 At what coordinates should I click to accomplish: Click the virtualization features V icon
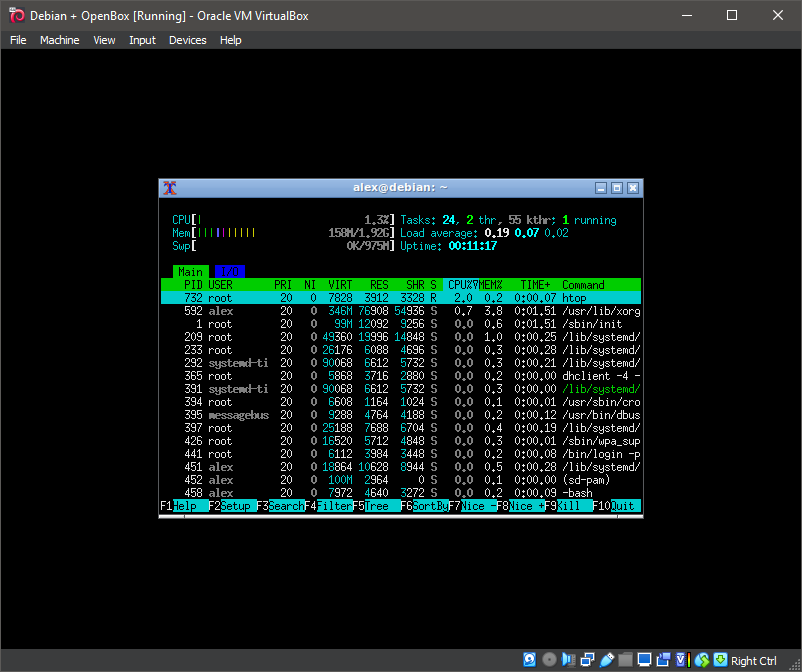tap(680, 660)
